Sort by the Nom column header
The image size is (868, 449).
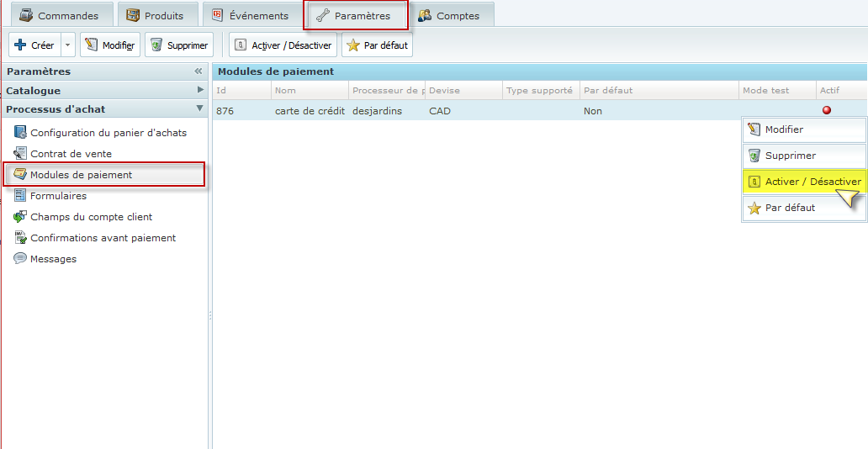[x=310, y=90]
